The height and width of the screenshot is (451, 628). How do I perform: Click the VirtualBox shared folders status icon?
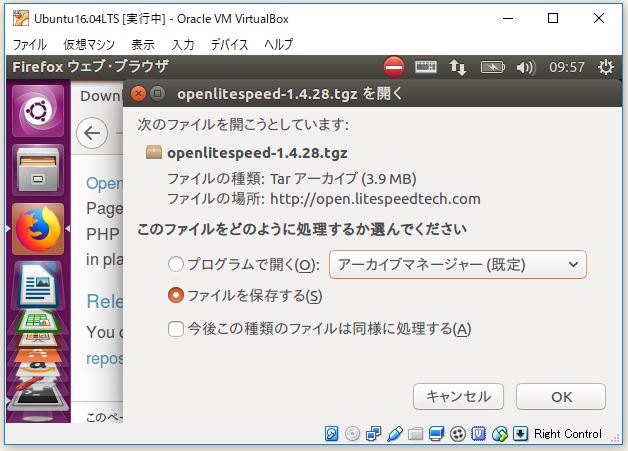tap(415, 433)
